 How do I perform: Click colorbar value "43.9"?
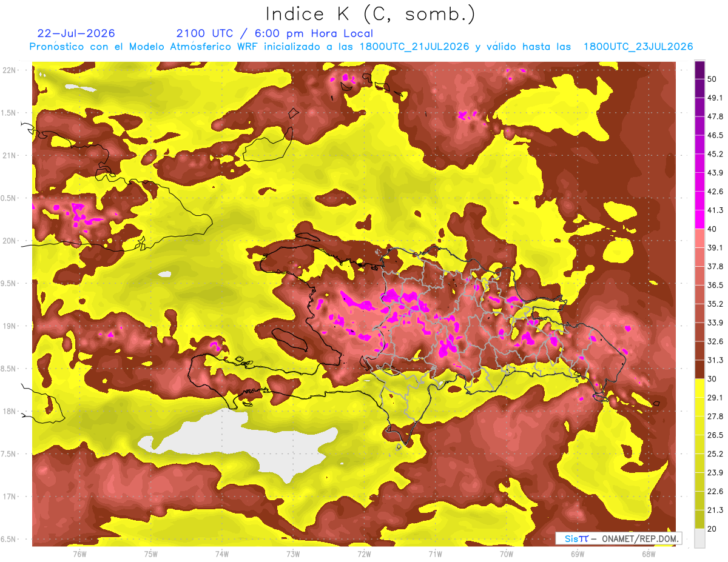(715, 173)
